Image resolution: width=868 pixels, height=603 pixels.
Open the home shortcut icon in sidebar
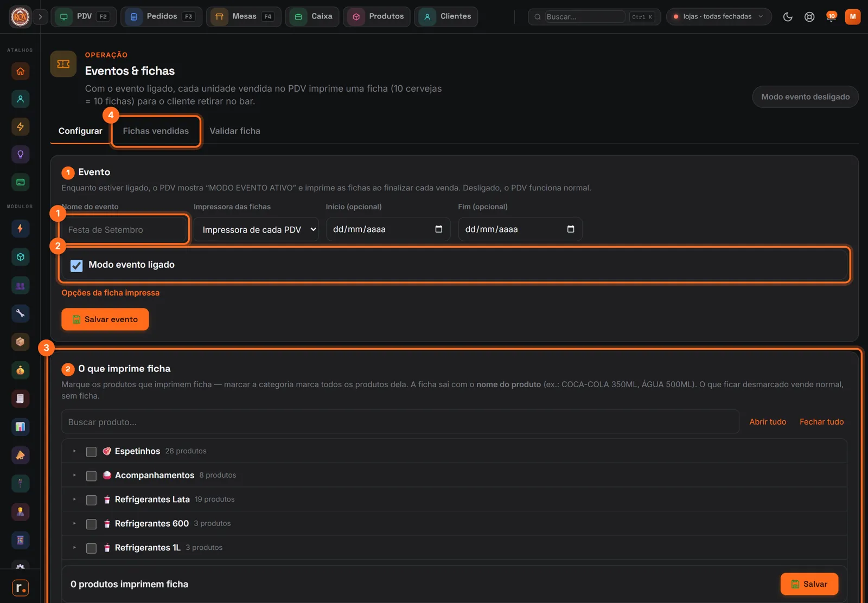pos(20,71)
